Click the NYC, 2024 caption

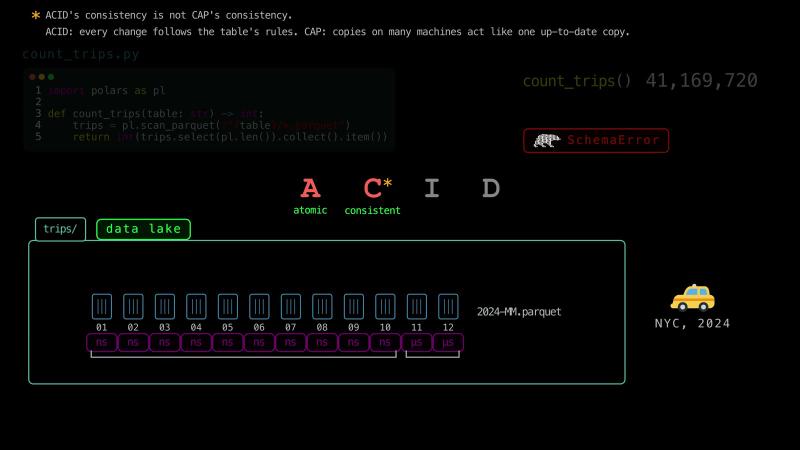click(692, 323)
